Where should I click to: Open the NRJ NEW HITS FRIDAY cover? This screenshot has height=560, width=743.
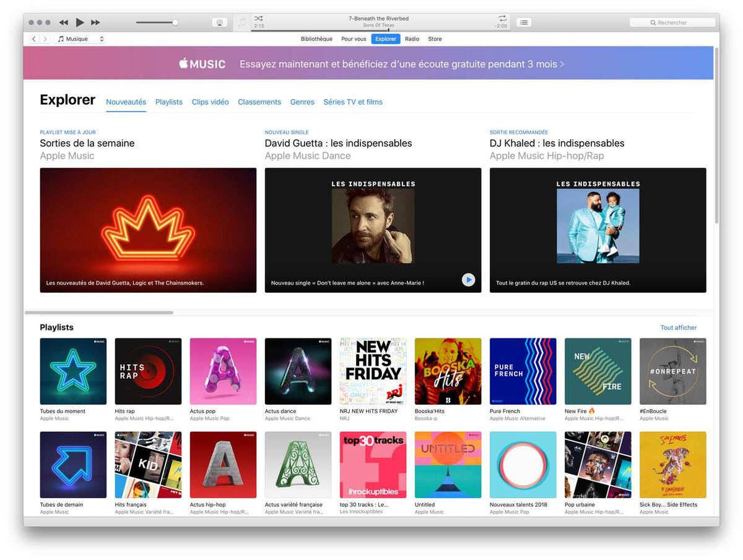pos(373,371)
